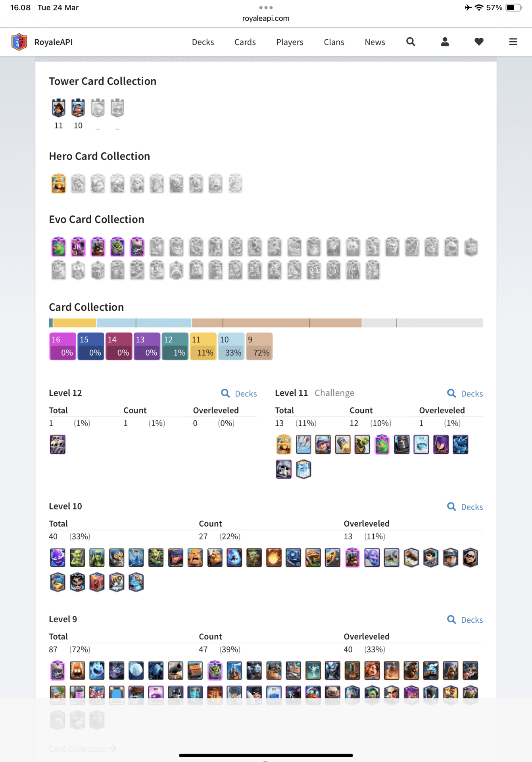The height and width of the screenshot is (762, 532).
Task: Select the first unlocked evo card
Action: click(x=58, y=247)
